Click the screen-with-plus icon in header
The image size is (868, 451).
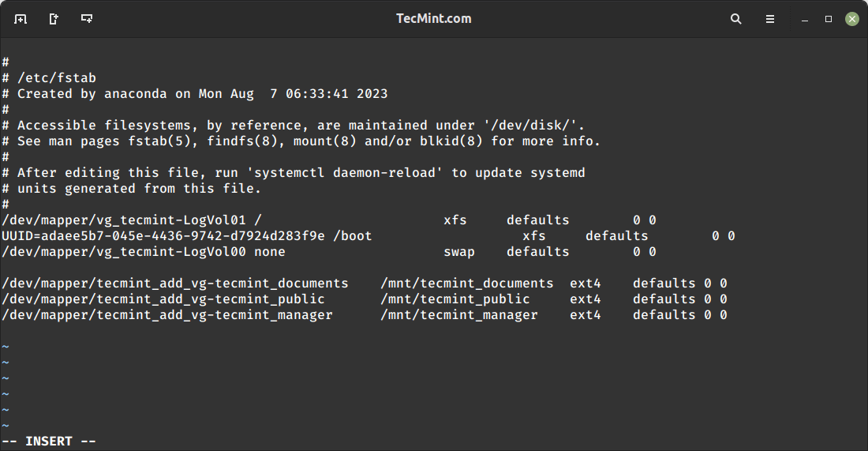tap(87, 19)
